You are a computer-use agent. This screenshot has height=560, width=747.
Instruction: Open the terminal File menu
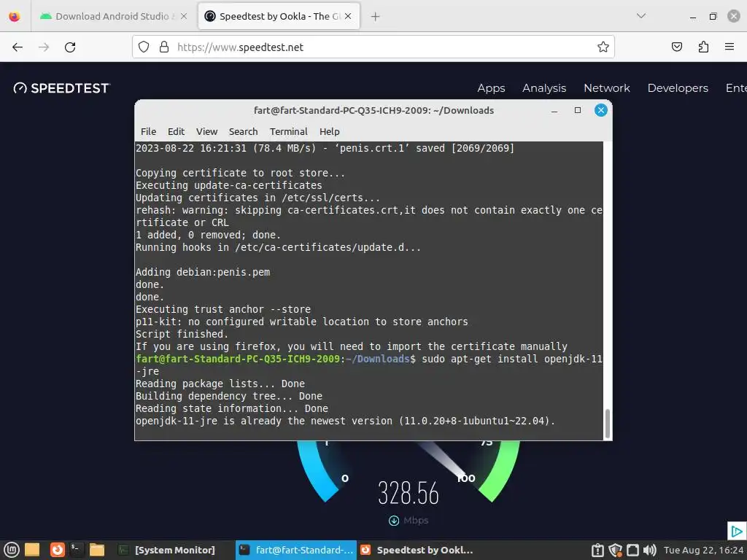click(148, 131)
